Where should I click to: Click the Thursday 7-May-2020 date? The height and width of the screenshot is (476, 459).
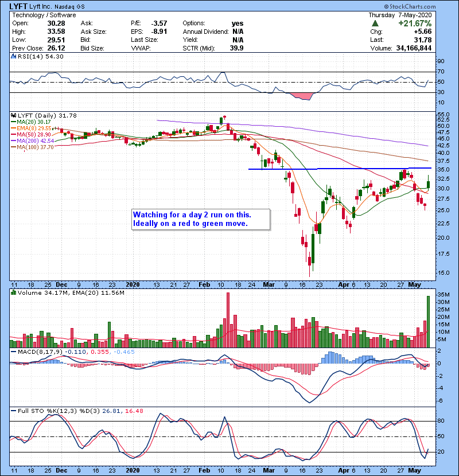400,15
